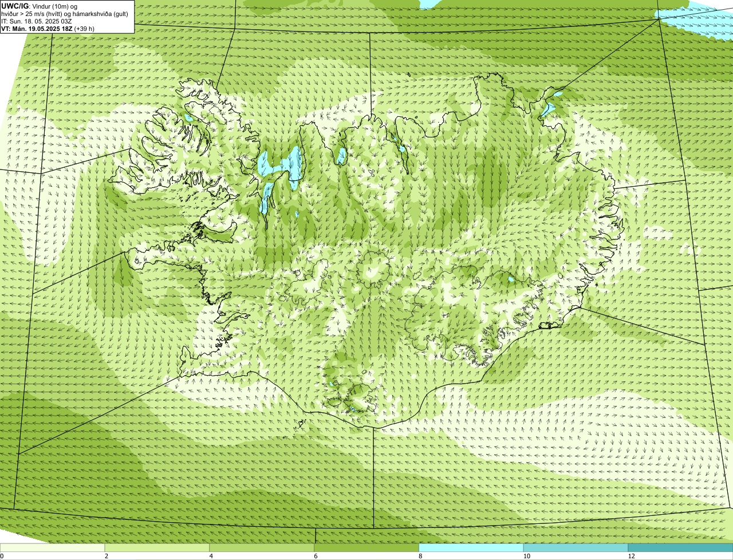
Task: Click the teal legend swatch above 12 m/s
Action: pyautogui.click(x=680, y=547)
